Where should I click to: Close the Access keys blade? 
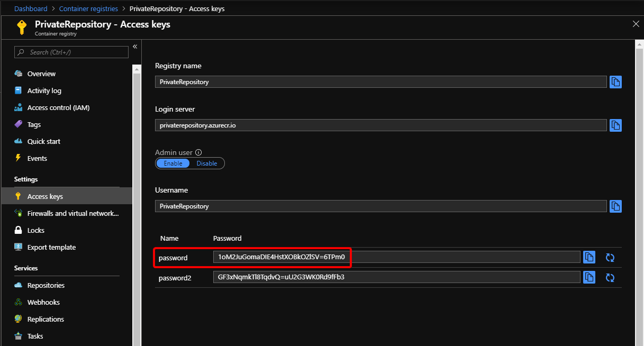636,24
